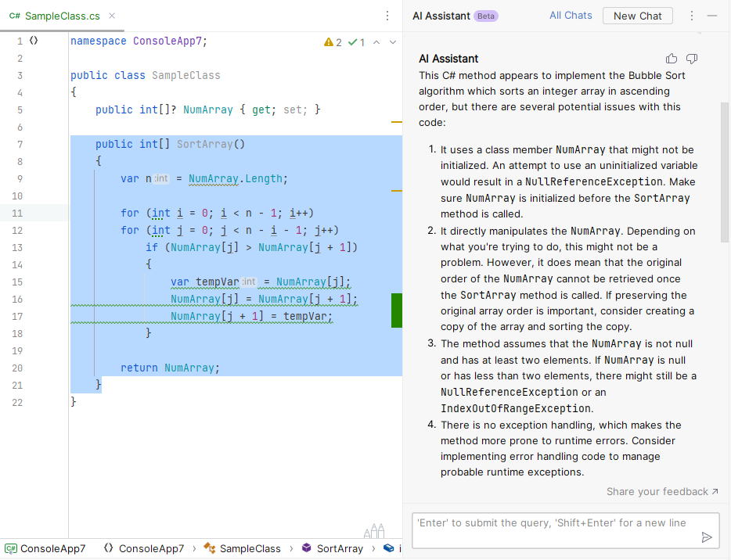The width and height of the screenshot is (731, 560).
Task: Collapse the namespace region via gutter arrow
Action: click(35, 41)
